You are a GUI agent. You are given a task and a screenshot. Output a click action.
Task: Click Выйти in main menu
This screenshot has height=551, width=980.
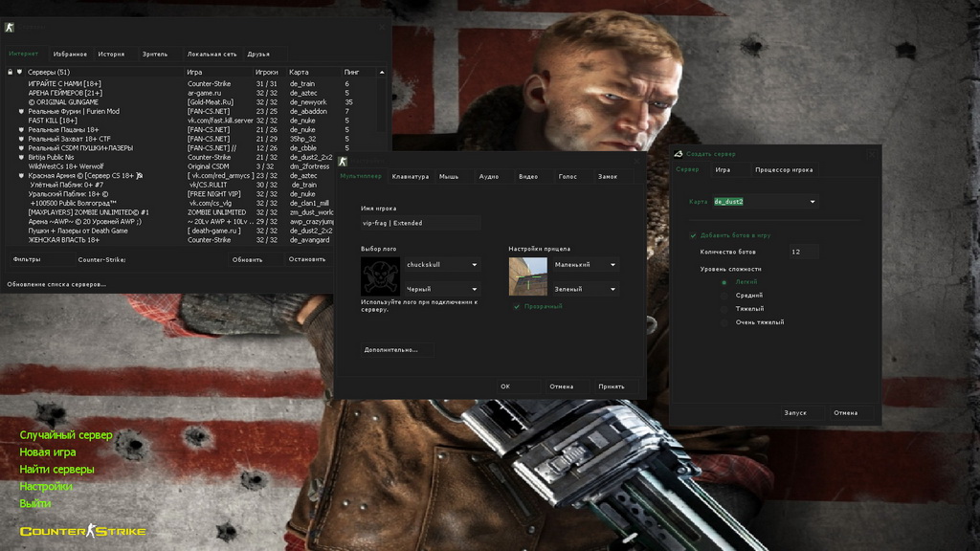tap(35, 503)
